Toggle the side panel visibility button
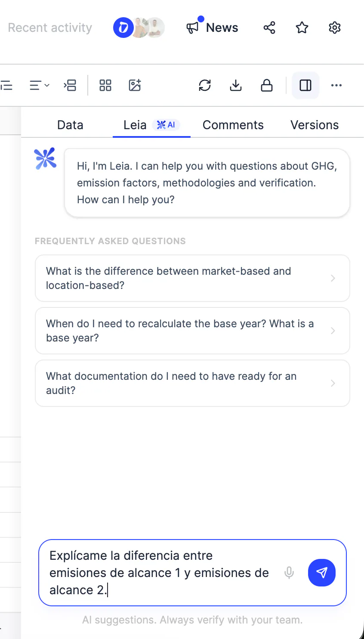This screenshot has height=639, width=364. 305,85
